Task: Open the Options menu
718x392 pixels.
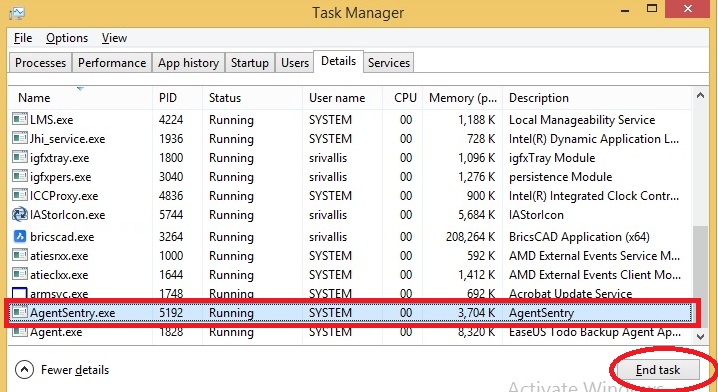Action: click(x=67, y=38)
